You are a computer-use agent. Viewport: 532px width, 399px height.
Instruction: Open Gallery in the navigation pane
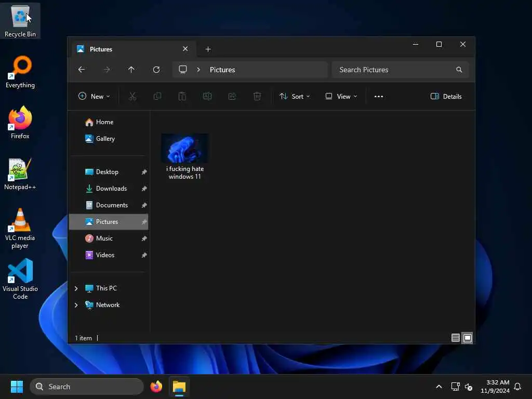tap(109, 139)
